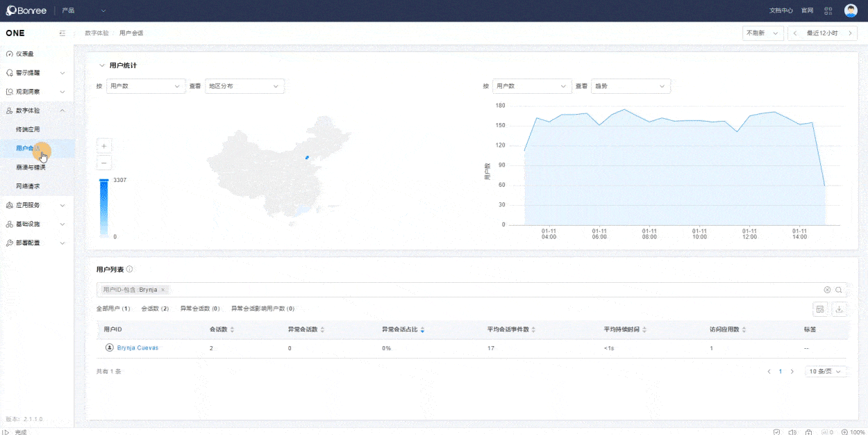Viewport: 868px width, 435px height.
Task: Collapse the 用户统计 section
Action: 102,65
